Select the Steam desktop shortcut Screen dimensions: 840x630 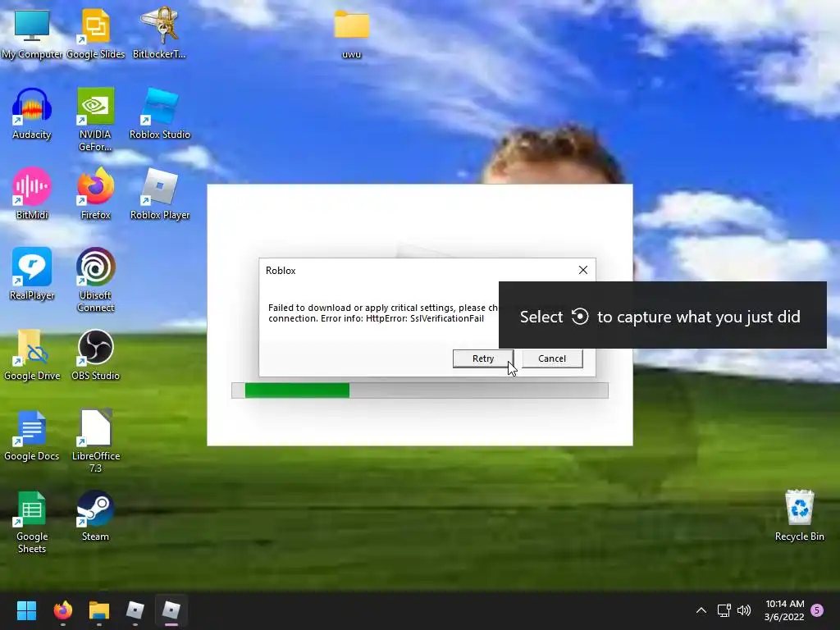point(95,515)
